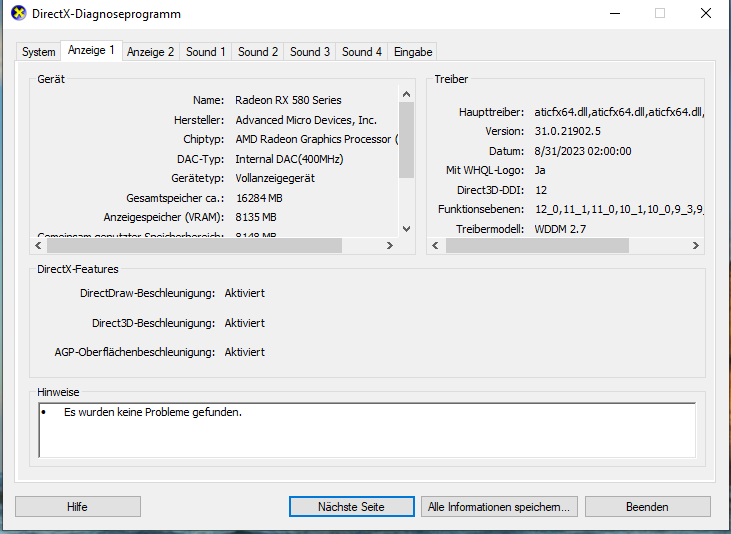Click the 'Chiptyp:' label
Viewport: 731px width, 534px height.
[x=204, y=139]
